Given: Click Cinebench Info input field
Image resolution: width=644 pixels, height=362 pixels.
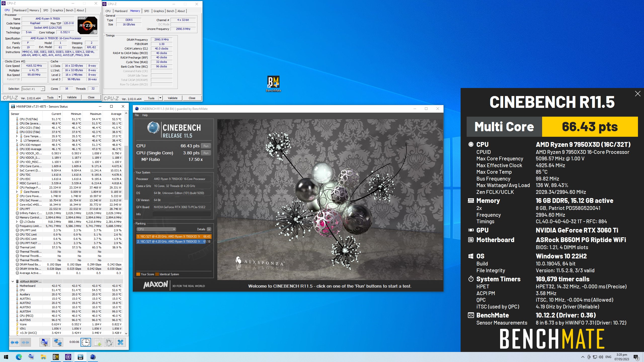Looking at the screenshot, I should point(182,214).
